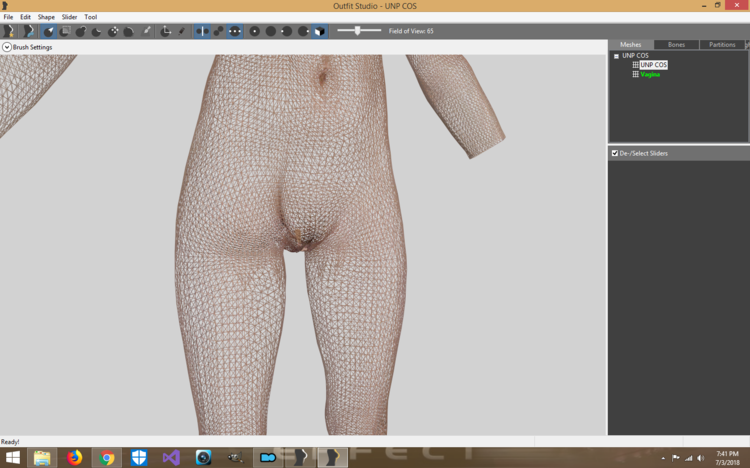Open the Shape menu
Viewport: 750px width, 468px height.
coord(46,17)
